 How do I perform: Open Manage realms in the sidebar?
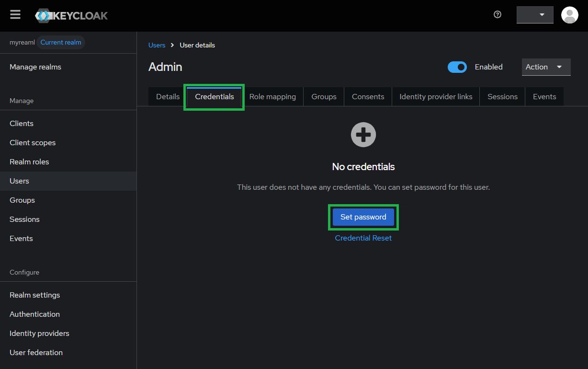click(x=35, y=67)
